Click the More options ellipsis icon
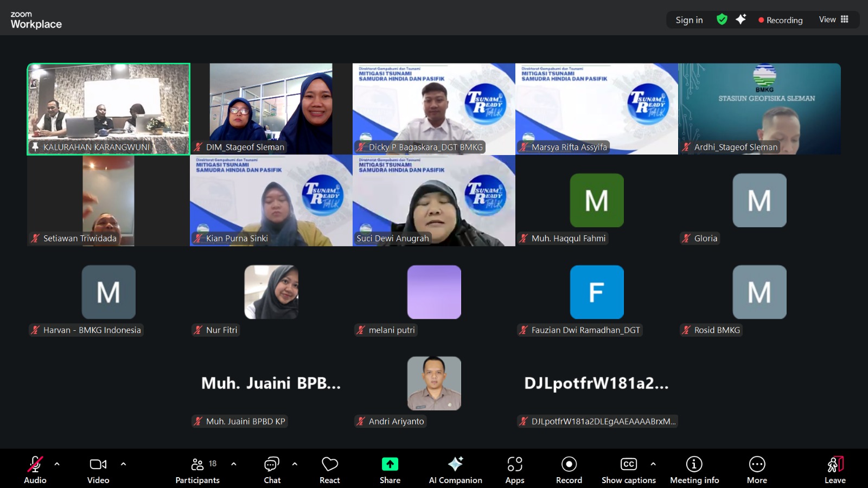The width and height of the screenshot is (868, 488). 757,464
